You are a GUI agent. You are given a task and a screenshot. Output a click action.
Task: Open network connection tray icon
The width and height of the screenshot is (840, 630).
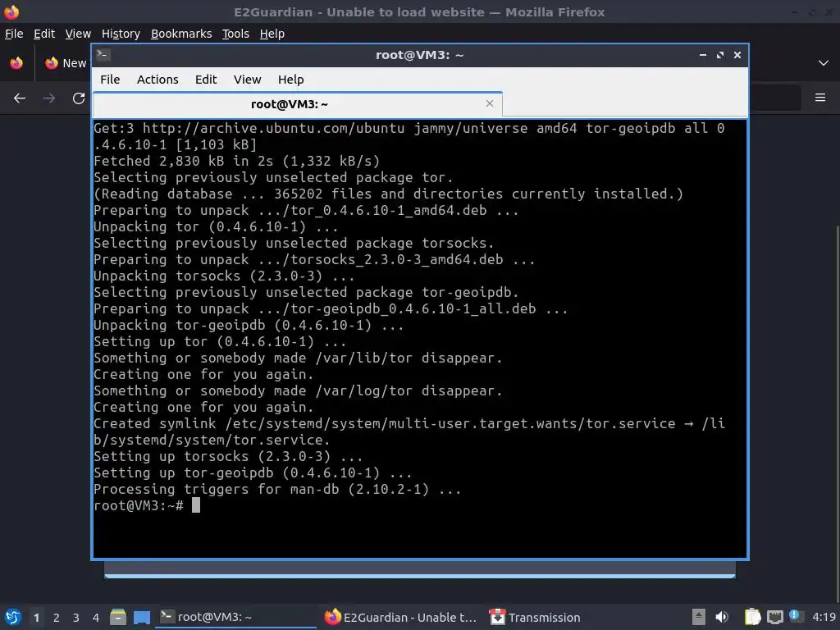tap(774, 617)
